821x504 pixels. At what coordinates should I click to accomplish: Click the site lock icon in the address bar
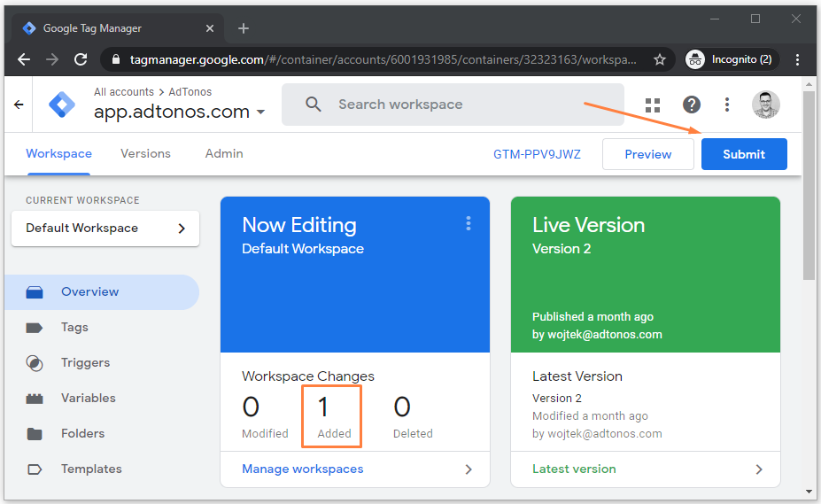pos(116,59)
